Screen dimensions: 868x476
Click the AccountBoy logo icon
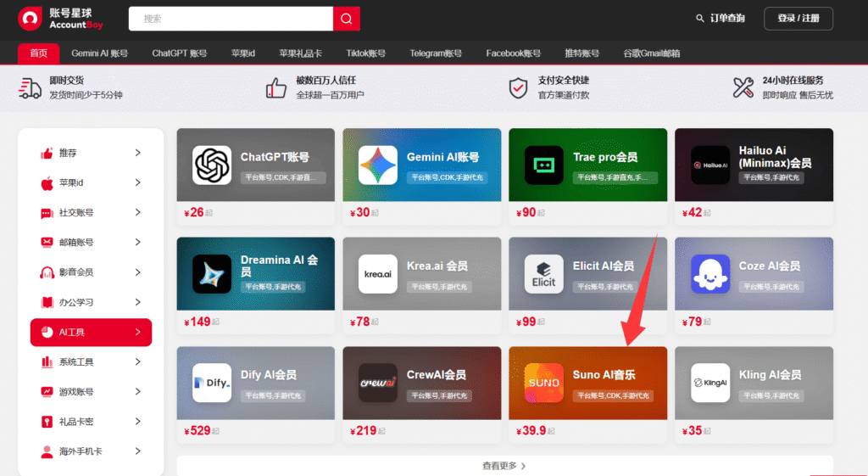(30, 19)
